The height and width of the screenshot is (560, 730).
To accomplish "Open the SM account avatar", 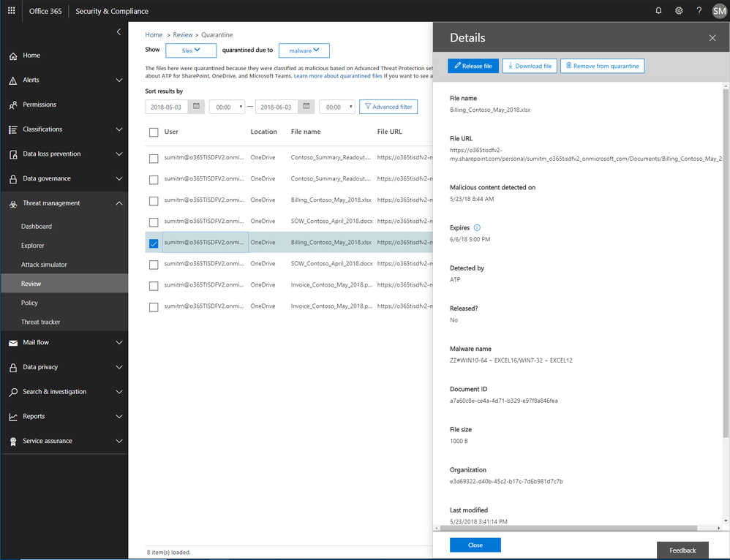I will coord(719,11).
